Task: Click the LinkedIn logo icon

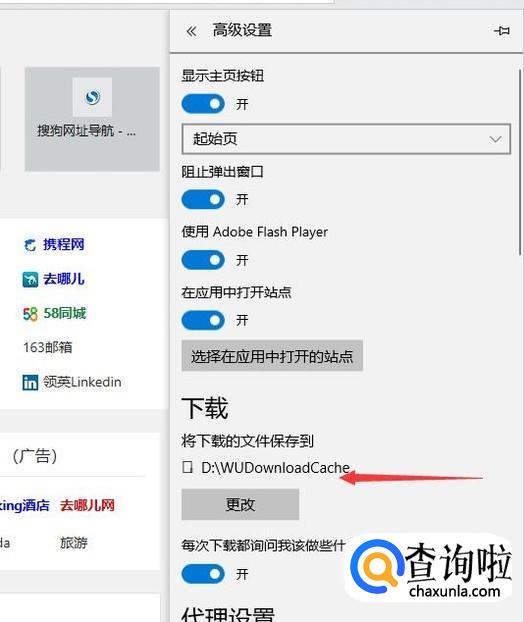Action: (30, 382)
